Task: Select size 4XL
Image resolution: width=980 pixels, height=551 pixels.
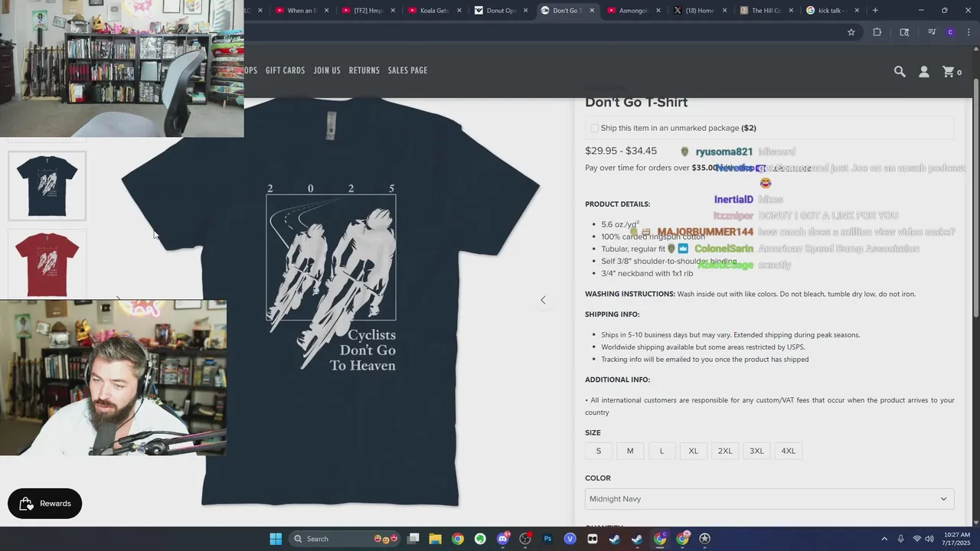Action: [x=788, y=451]
